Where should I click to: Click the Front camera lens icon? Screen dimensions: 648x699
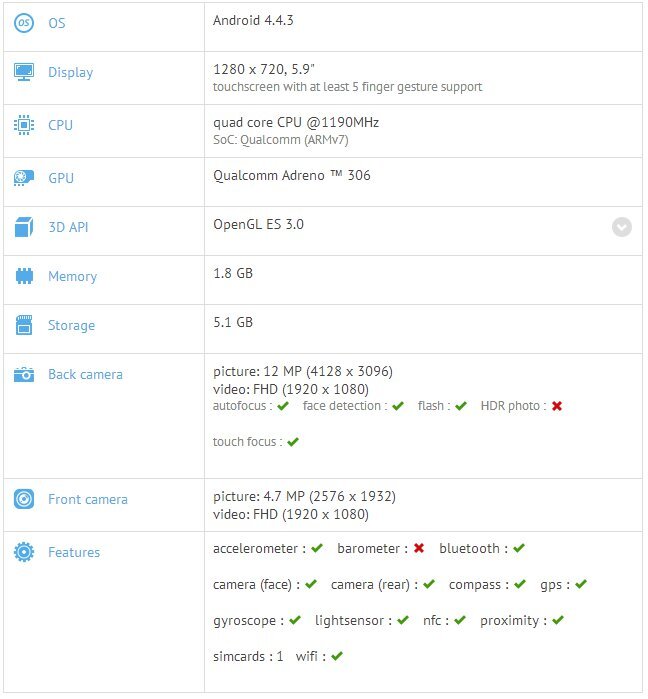pos(24,499)
